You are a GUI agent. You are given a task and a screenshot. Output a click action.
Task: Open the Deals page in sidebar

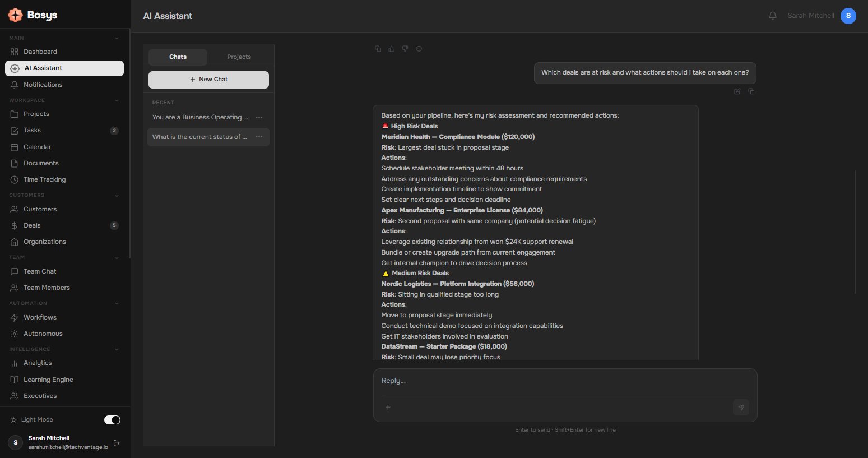pyautogui.click(x=32, y=225)
